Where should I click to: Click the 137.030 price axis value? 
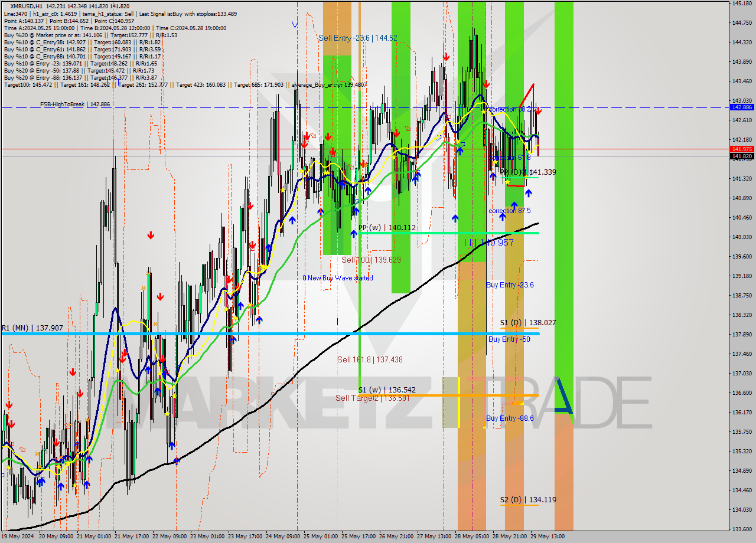(x=742, y=374)
